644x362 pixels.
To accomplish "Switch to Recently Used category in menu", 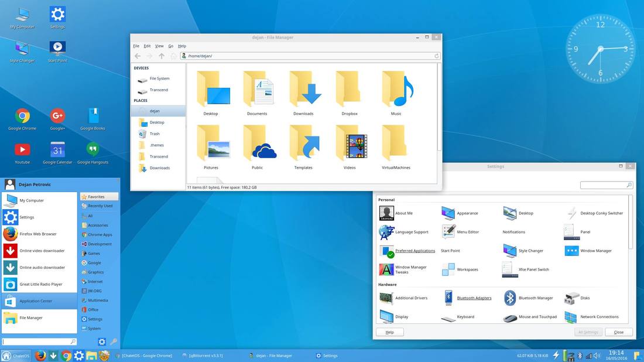I will pos(98,206).
